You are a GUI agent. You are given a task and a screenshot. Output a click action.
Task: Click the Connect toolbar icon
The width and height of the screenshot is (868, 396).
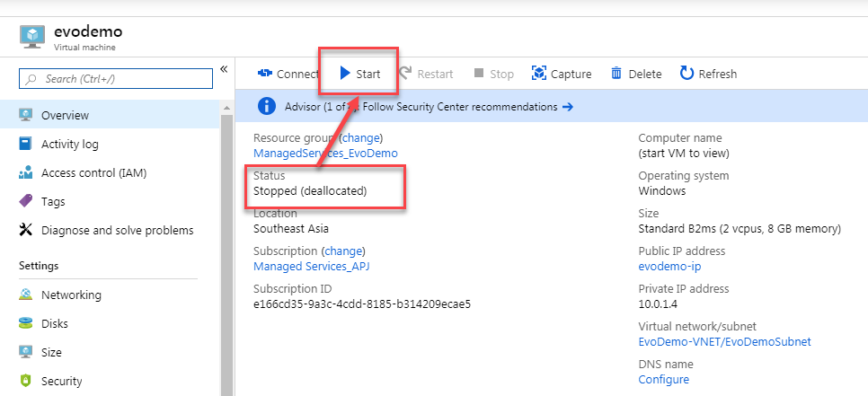pyautogui.click(x=264, y=74)
